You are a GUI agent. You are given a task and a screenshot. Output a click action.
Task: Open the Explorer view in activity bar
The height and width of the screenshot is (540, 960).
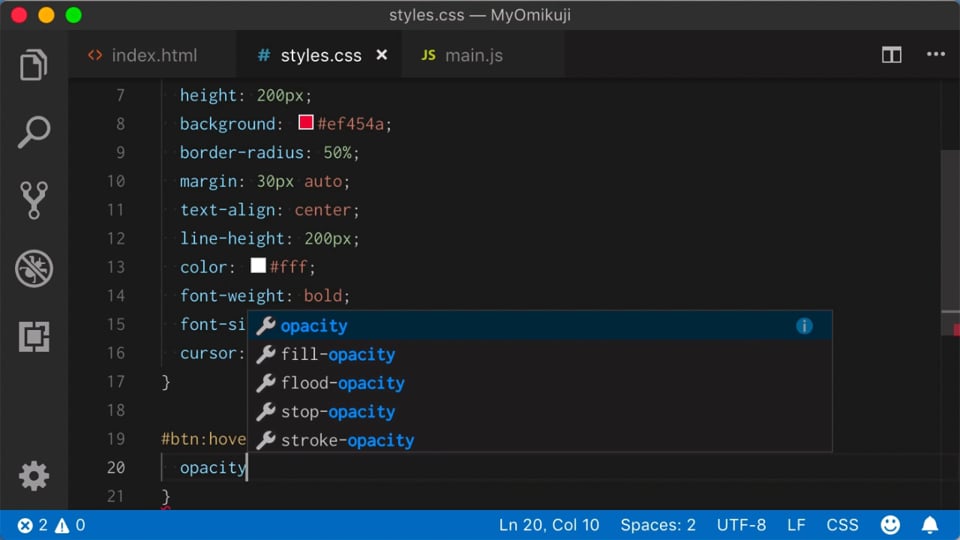pos(34,65)
